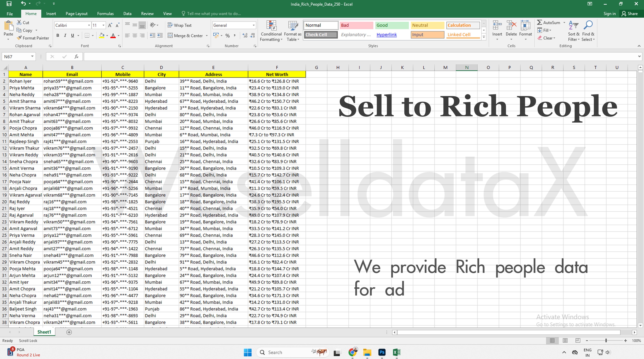Screen dimensions: 644x359
Task: Switch to Page Break Preview in status bar
Action: [578, 341]
